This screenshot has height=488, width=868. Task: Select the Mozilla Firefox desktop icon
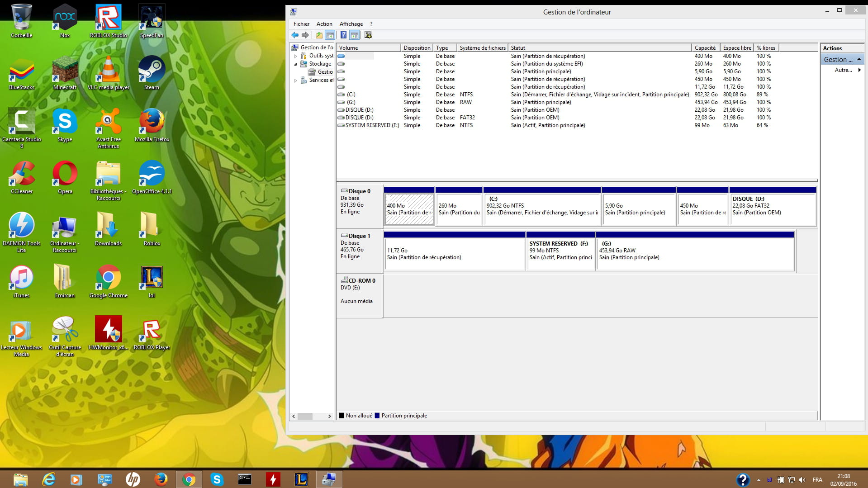coord(152,125)
